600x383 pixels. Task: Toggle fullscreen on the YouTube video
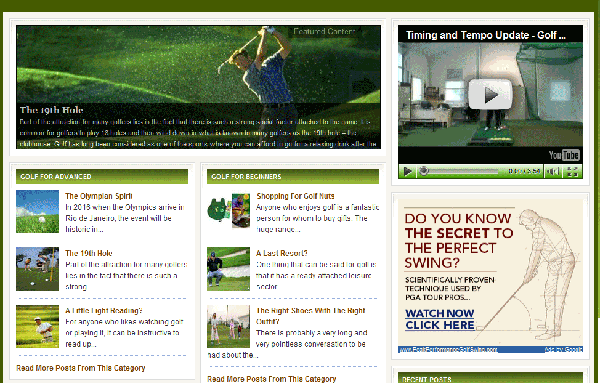(x=572, y=171)
